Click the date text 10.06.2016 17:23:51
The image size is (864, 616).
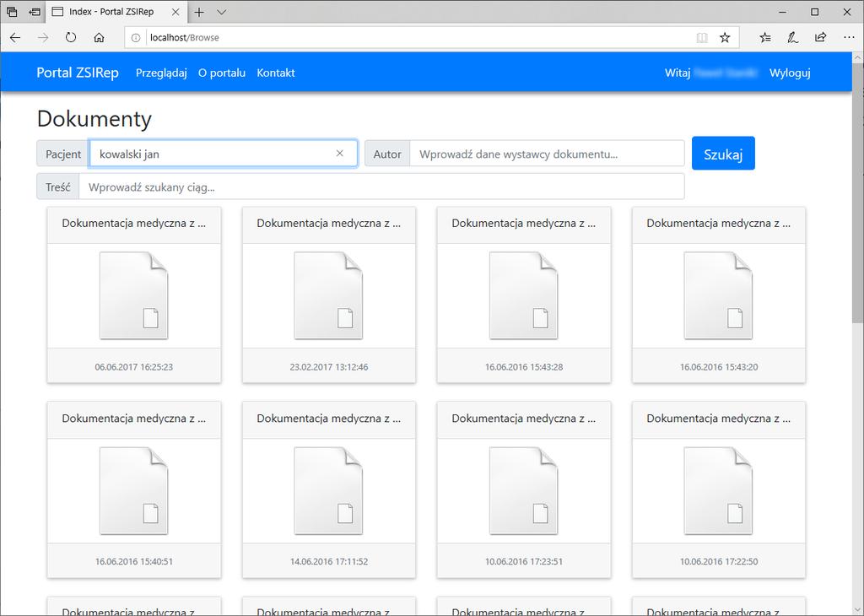click(524, 561)
